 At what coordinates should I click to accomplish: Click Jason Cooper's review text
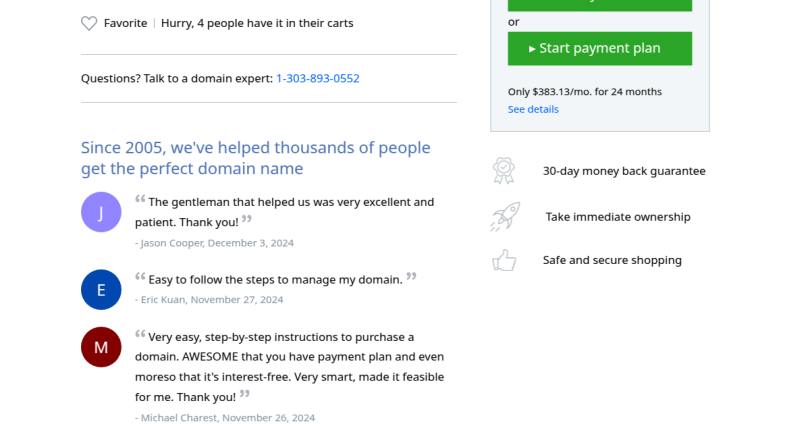pyautogui.click(x=285, y=212)
